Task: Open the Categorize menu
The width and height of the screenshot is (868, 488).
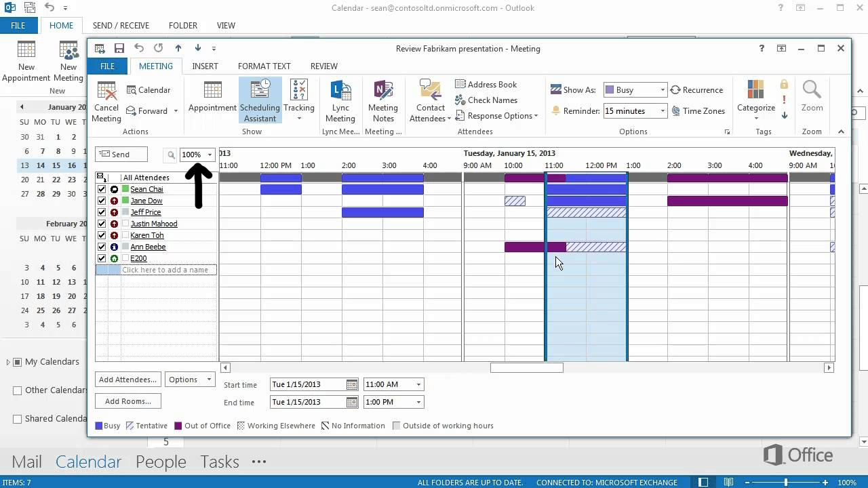Action: click(756, 100)
